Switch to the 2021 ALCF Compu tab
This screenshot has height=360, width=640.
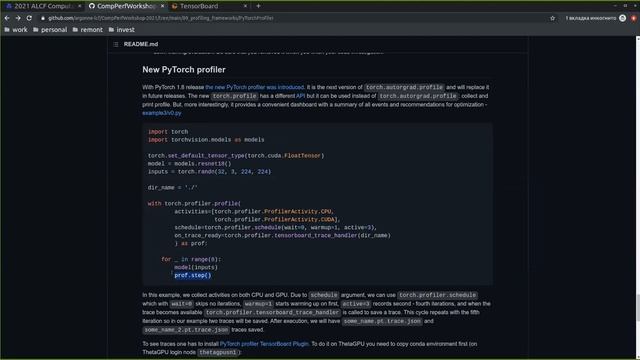(43, 6)
